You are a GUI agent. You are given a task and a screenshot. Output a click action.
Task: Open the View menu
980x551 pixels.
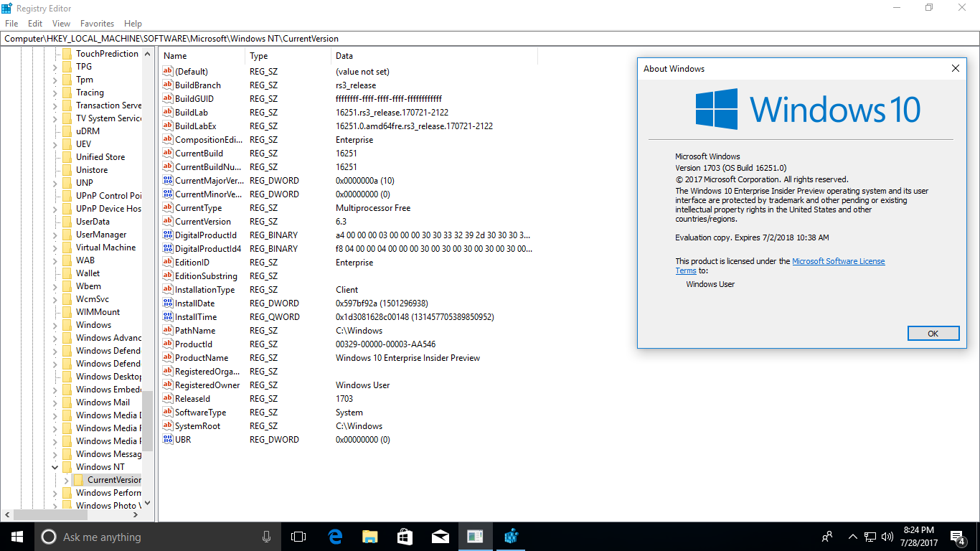click(x=61, y=24)
